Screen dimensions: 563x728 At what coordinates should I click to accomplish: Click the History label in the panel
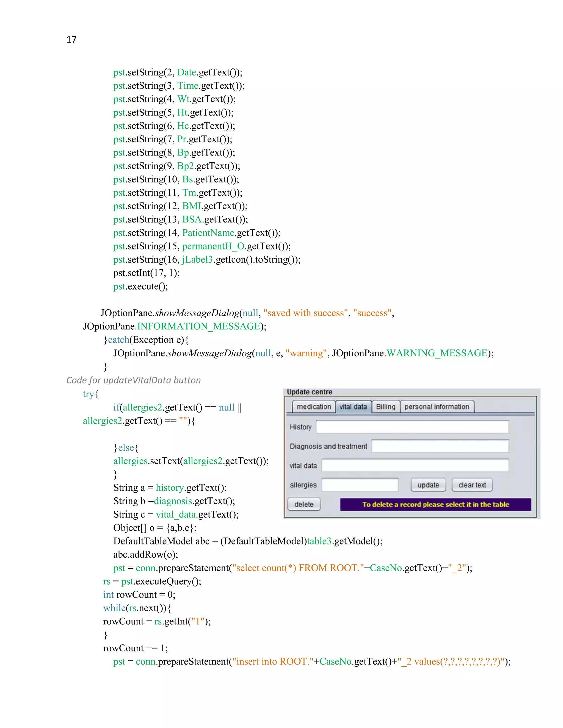coord(300,427)
